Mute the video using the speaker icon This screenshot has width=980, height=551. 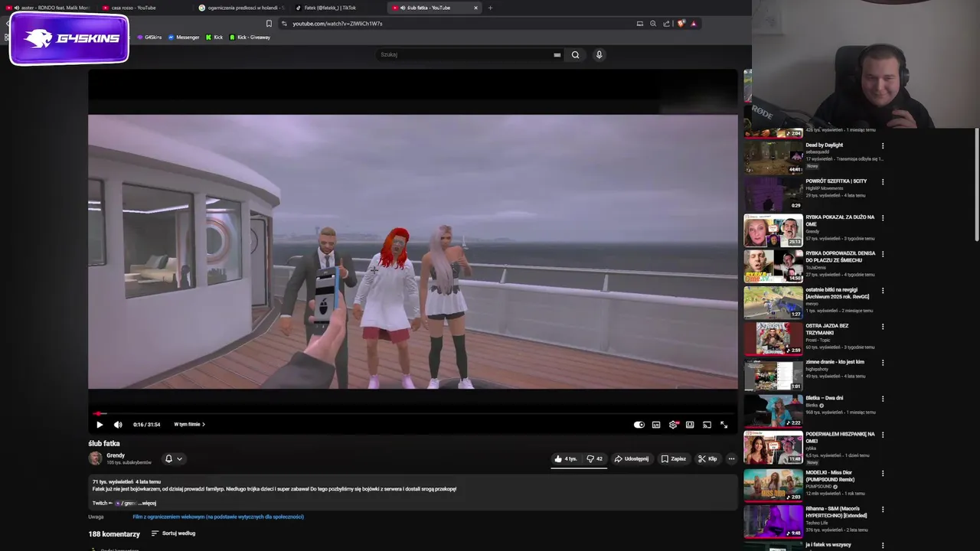tap(118, 425)
